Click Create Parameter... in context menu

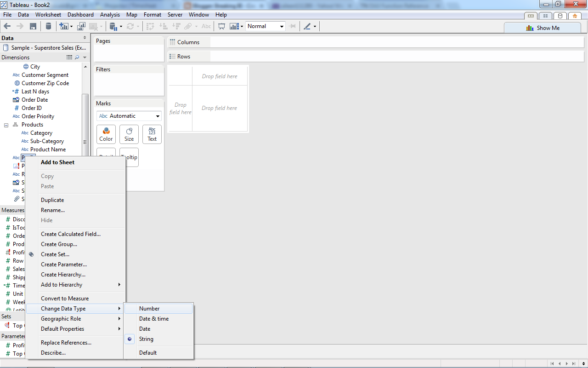[x=75, y=264]
